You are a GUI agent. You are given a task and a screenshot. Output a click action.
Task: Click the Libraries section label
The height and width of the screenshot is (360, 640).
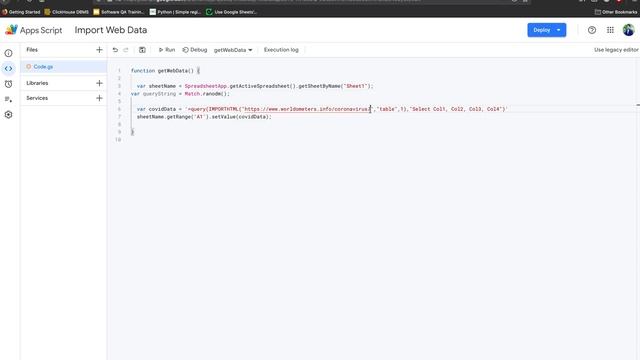[x=37, y=83]
